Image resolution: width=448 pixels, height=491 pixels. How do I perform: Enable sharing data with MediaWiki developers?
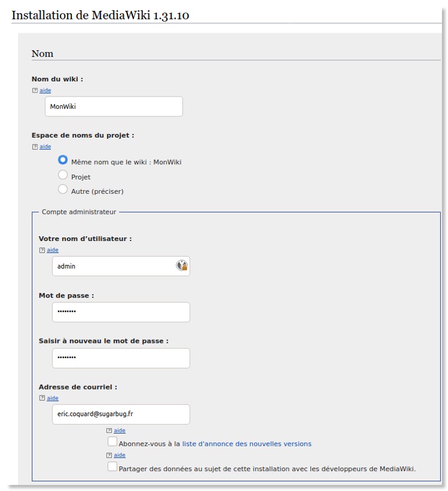pos(112,466)
